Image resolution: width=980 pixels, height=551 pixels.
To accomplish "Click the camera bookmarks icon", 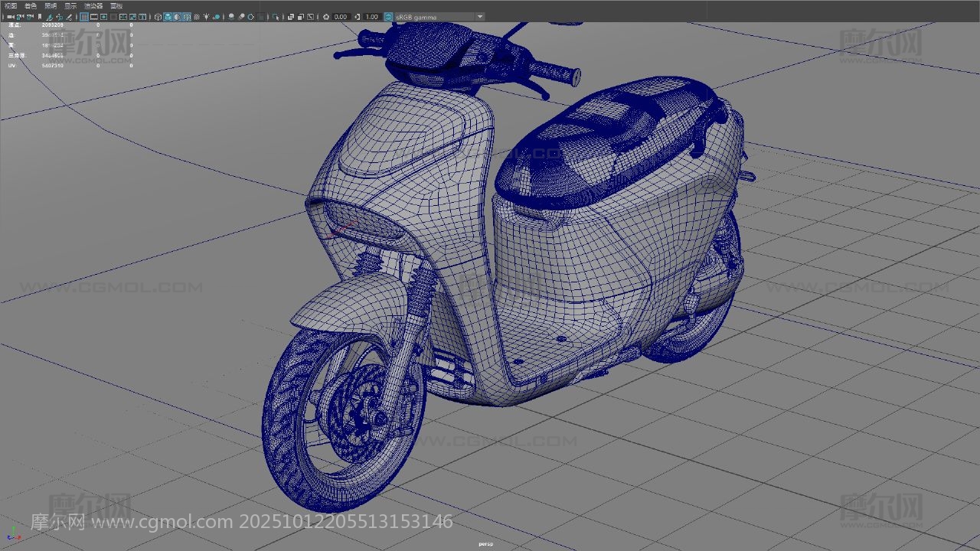I will tap(31, 16).
